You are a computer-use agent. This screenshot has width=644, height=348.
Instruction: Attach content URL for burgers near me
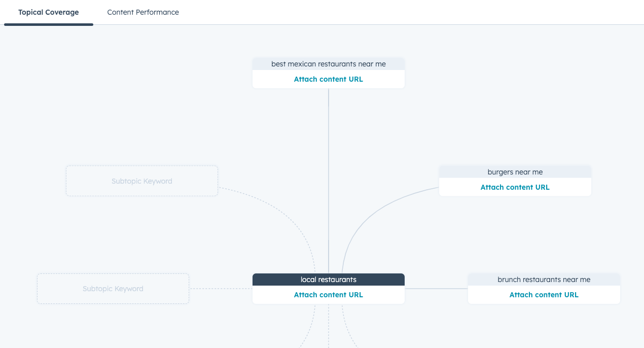[515, 187]
